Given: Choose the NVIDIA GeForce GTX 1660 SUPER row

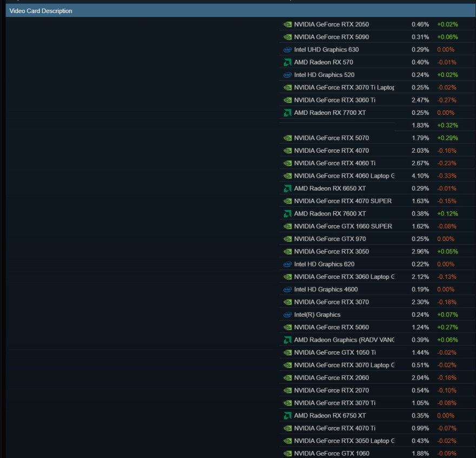Looking at the screenshot, I should tap(343, 226).
